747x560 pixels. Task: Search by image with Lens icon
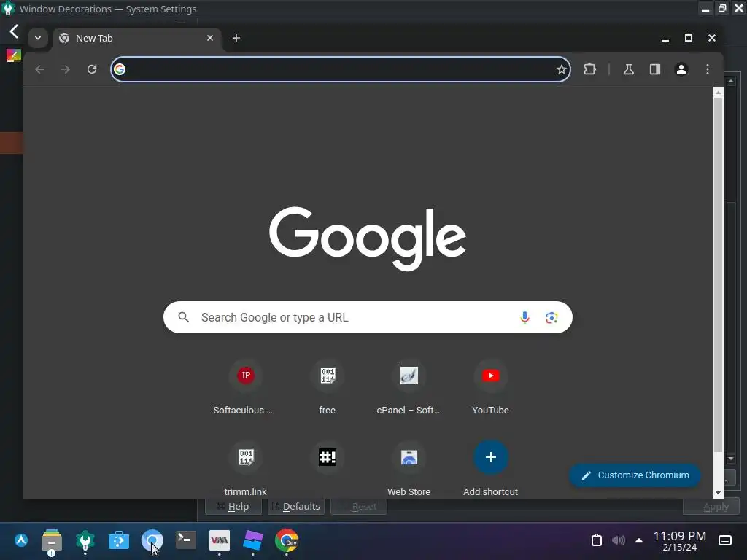click(x=551, y=318)
